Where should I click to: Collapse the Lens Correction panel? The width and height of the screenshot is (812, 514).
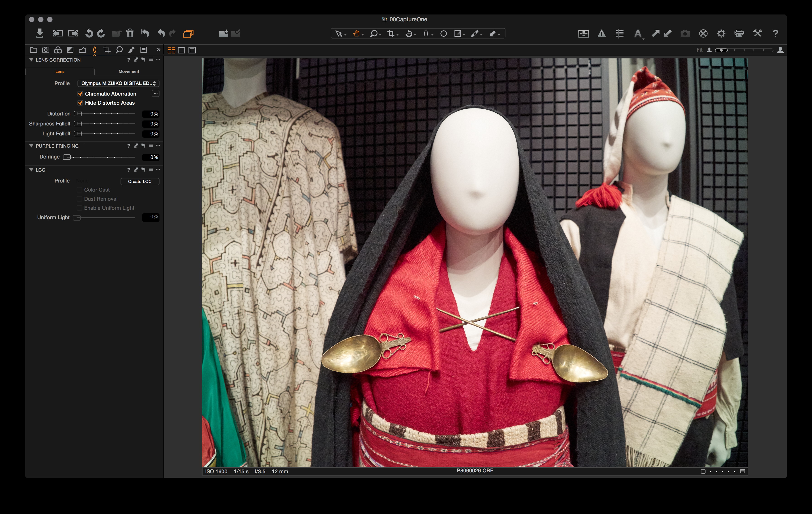pos(31,60)
